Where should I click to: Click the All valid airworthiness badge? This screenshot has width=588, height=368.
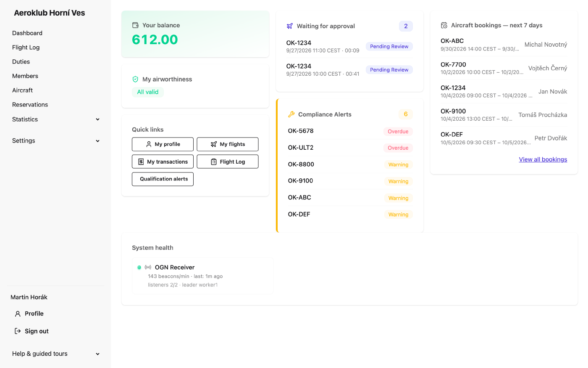pyautogui.click(x=148, y=92)
